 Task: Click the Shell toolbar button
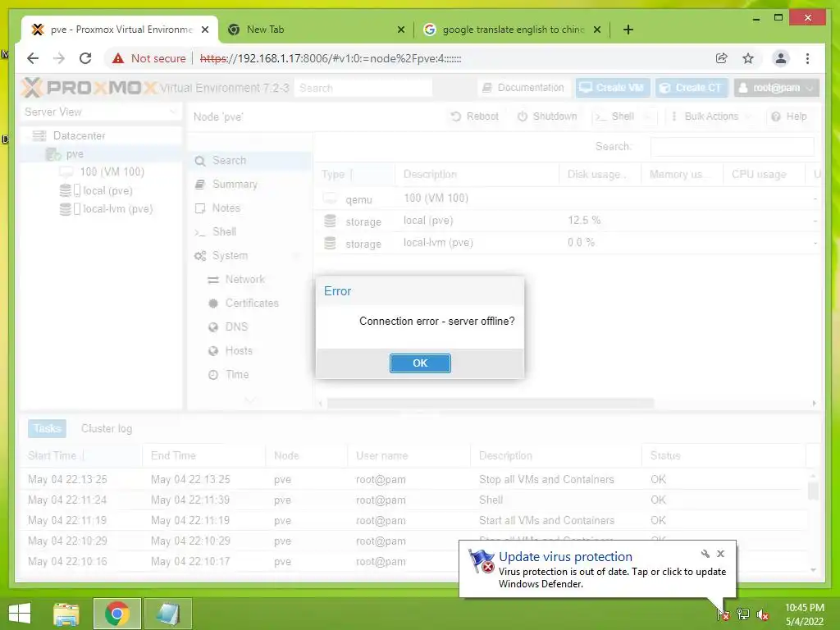pos(615,116)
